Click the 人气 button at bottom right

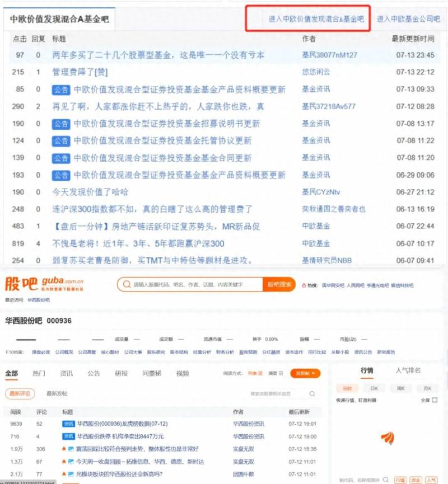(431, 480)
